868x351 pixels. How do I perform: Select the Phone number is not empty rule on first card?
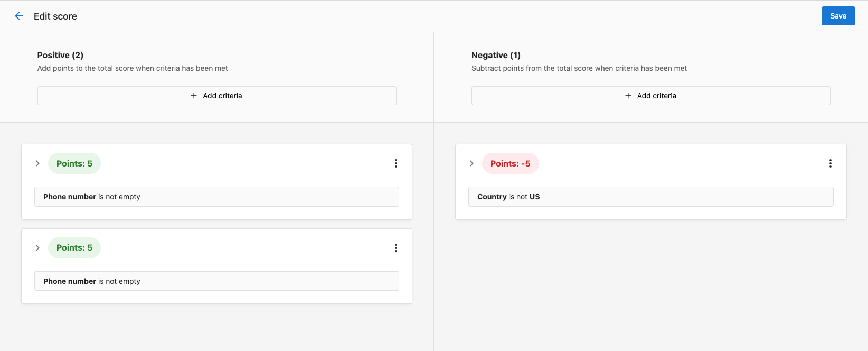coord(216,196)
